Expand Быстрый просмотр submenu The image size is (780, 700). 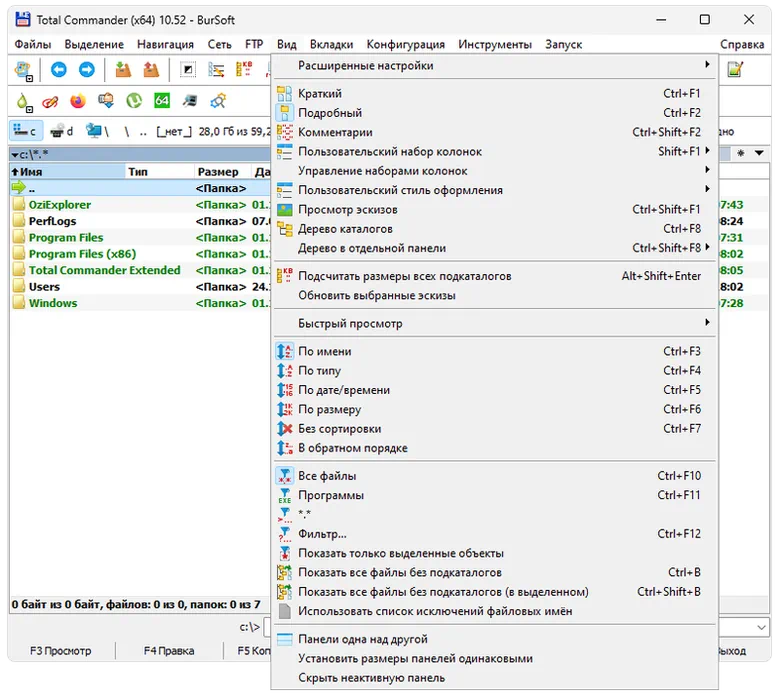coord(494,323)
